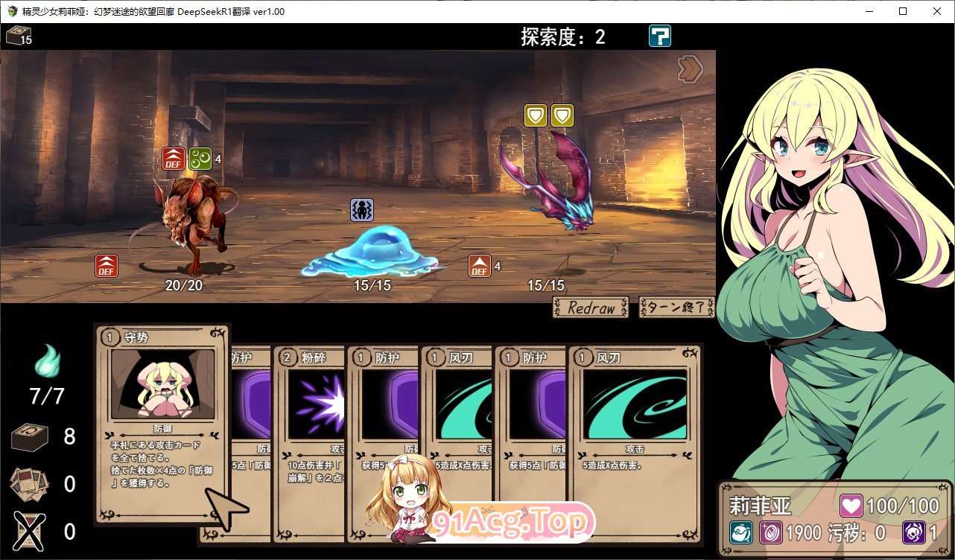Open the discard pile card stack icon

31,484
